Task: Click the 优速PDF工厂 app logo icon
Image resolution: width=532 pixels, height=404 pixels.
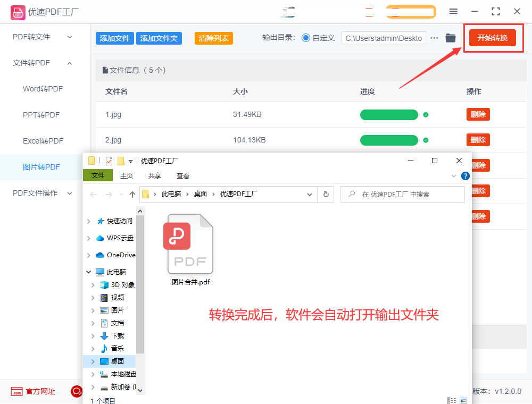Action: pos(18,13)
